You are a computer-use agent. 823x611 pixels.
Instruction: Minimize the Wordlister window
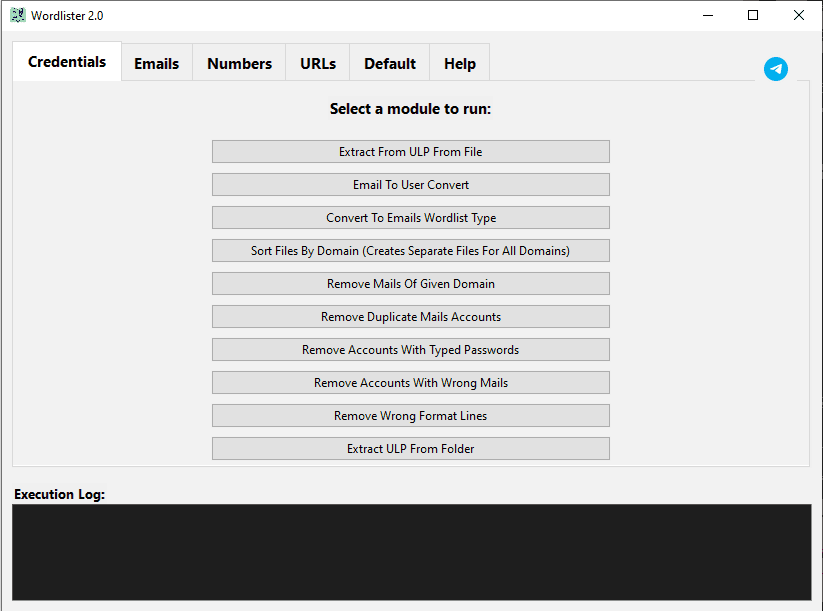tap(707, 15)
